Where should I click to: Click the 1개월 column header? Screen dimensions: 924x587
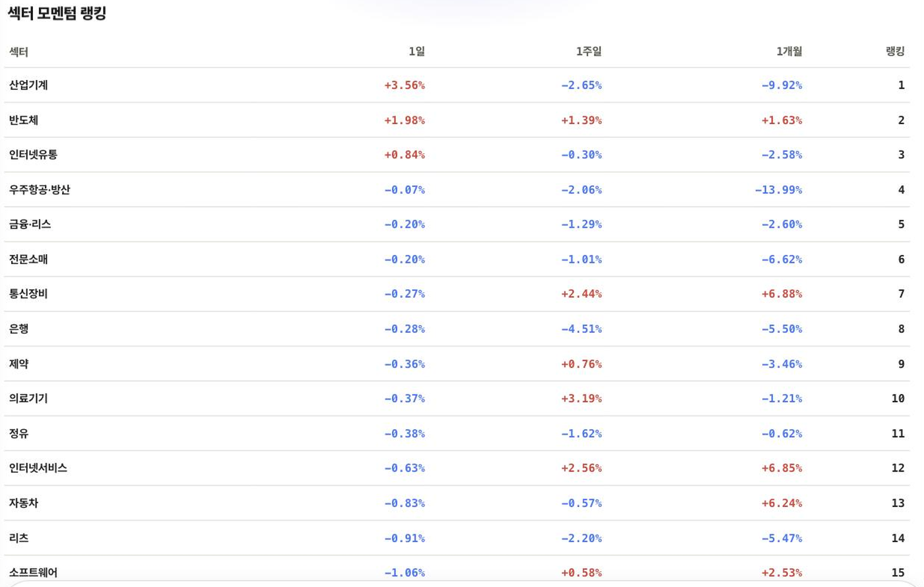coord(789,52)
